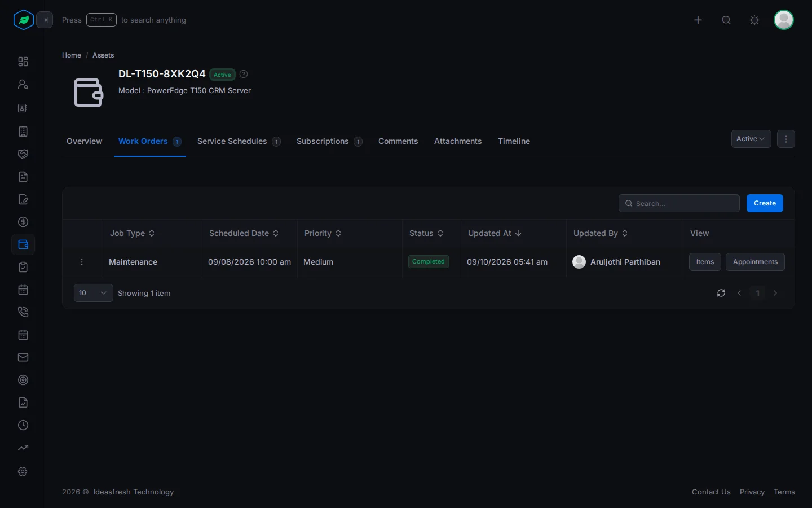Open the highlighted wallet icon in sidebar
The width and height of the screenshot is (812, 508).
[23, 244]
